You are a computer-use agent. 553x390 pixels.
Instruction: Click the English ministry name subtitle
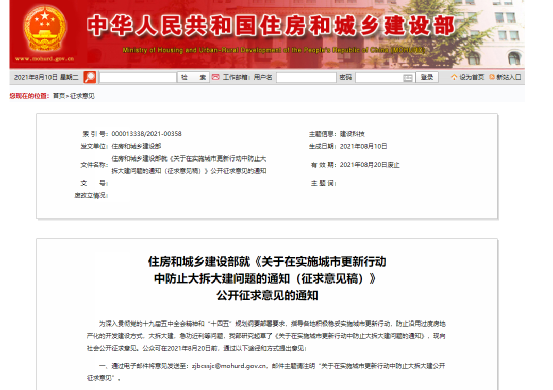274,50
